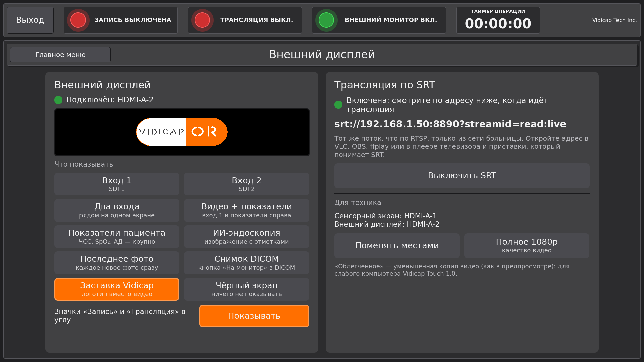Choose Вход 2 SDI 2 source
The width and height of the screenshot is (644, 362).
coord(247,184)
